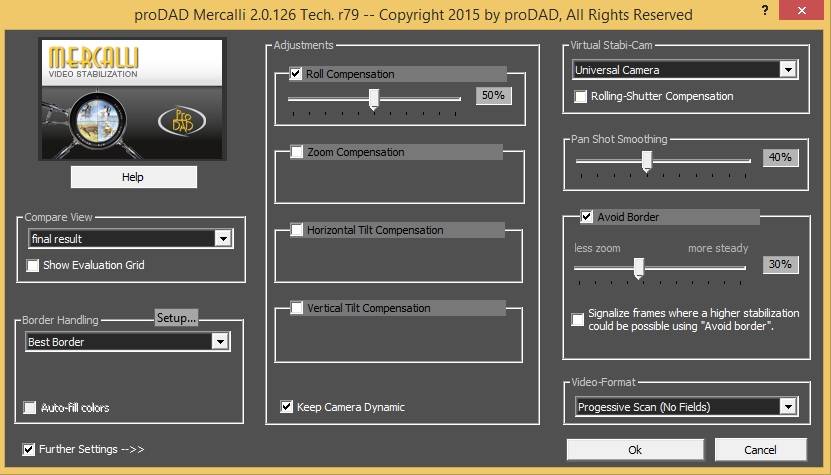The height and width of the screenshot is (475, 831).
Task: Disable Roll Compensation checkbox
Action: 296,74
